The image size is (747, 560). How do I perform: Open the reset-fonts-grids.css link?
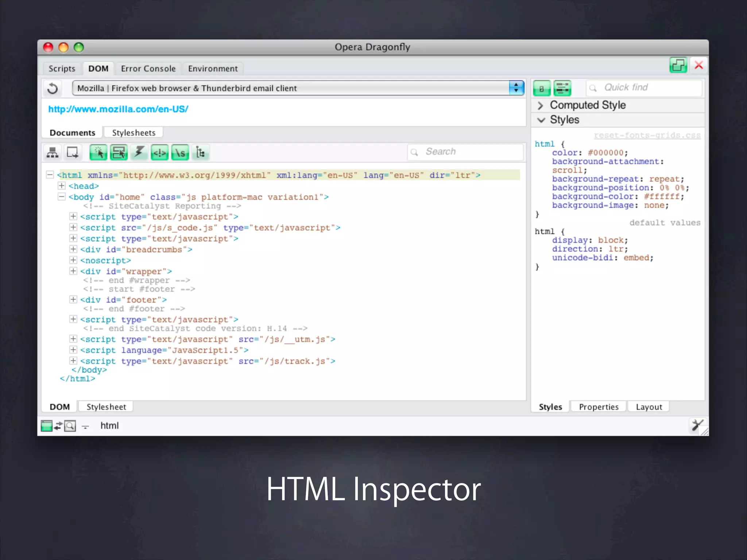click(x=647, y=135)
